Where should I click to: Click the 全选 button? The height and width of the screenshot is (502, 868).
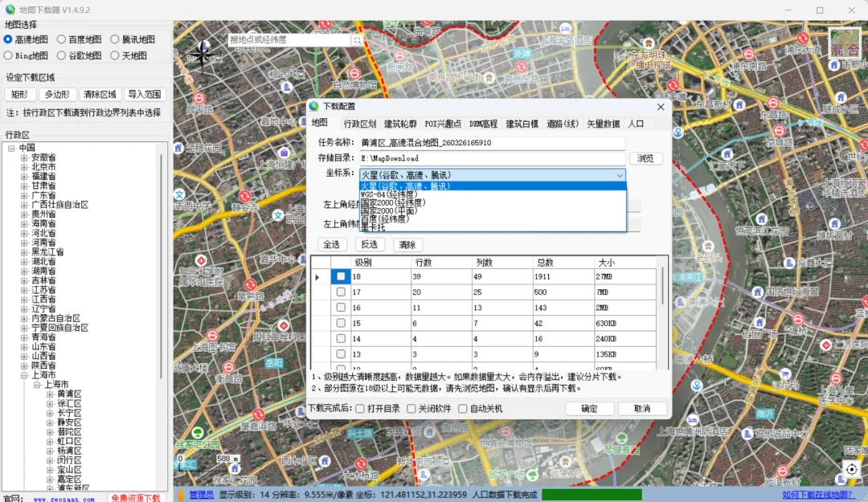point(332,245)
